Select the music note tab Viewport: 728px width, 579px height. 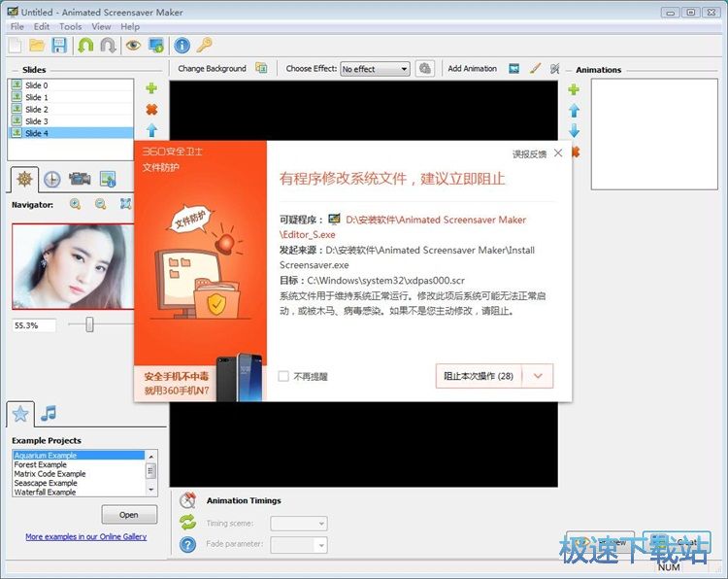click(x=49, y=413)
